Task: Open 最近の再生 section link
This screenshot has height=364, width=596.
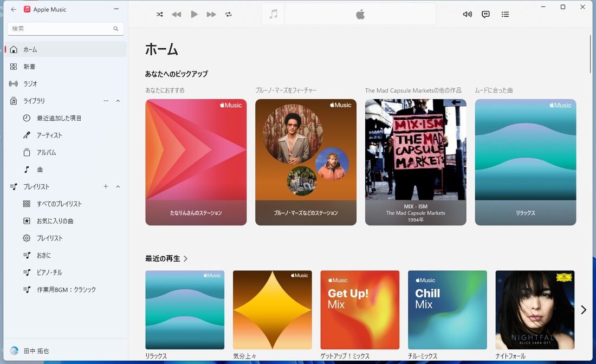Action: pos(163,258)
